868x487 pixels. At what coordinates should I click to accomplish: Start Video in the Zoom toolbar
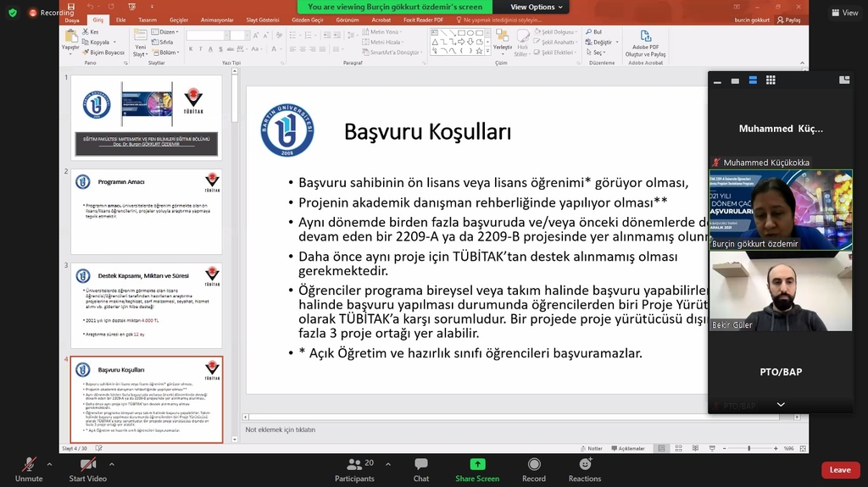(87, 469)
